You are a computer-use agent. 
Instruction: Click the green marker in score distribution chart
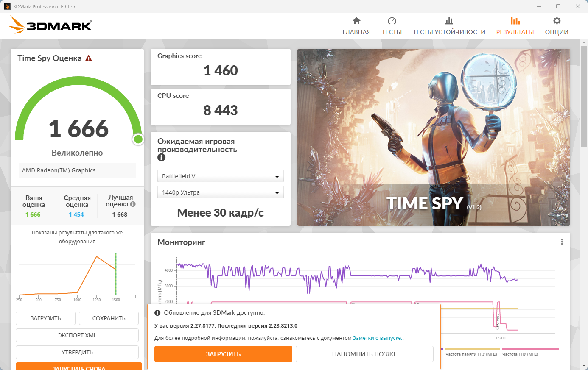116,274
